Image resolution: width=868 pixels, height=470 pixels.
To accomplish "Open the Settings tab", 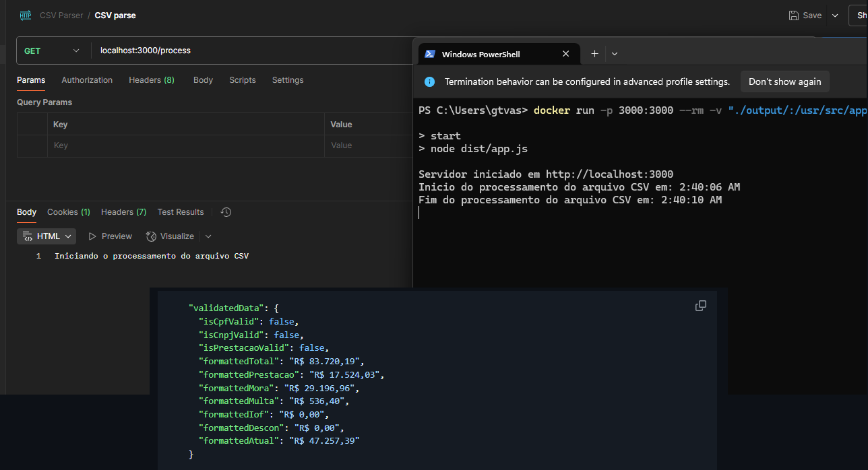I will 288,80.
